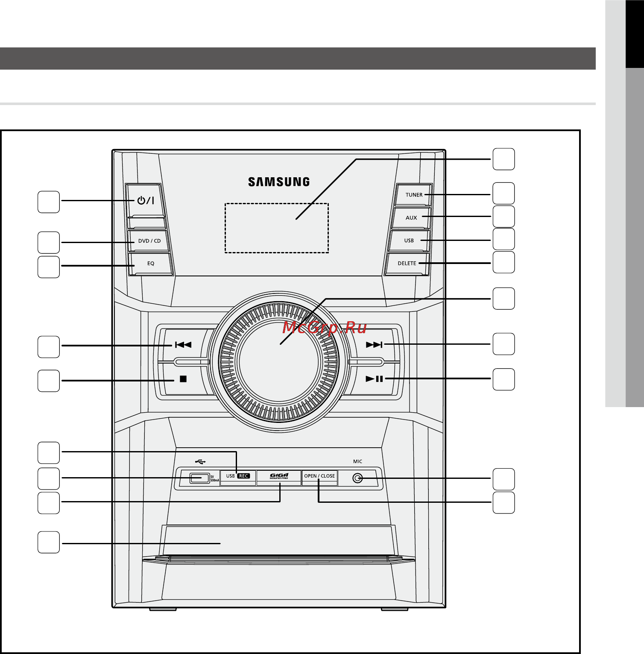Choose the TUNER source button
The width and height of the screenshot is (644, 654).
pos(413,194)
